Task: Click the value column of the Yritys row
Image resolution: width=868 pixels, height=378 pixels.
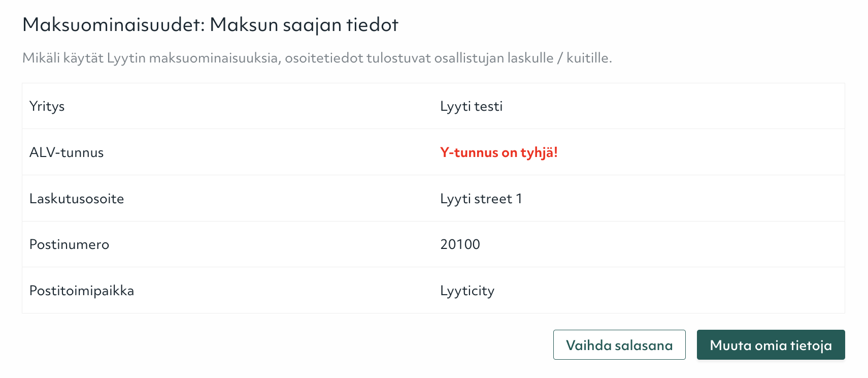Action: (558, 106)
